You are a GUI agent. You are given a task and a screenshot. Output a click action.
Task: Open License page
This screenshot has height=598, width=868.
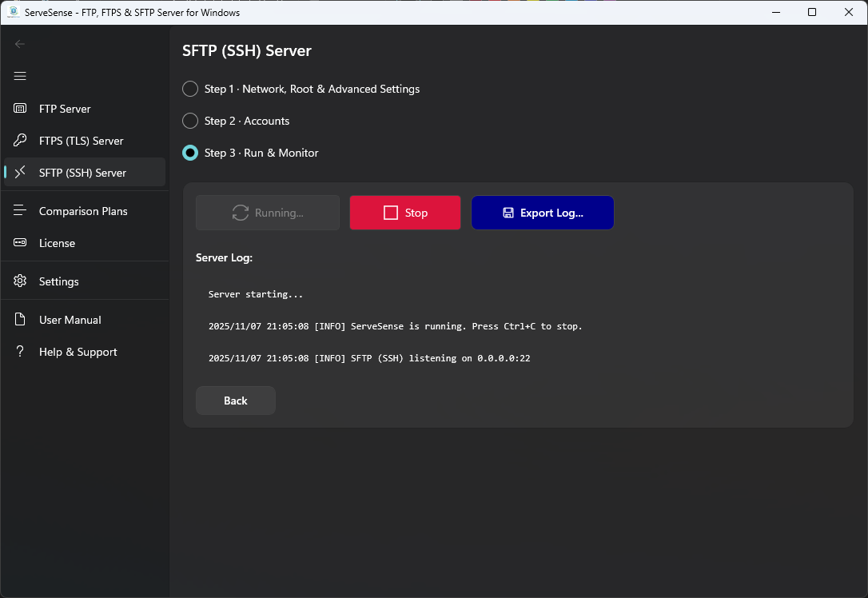point(85,243)
